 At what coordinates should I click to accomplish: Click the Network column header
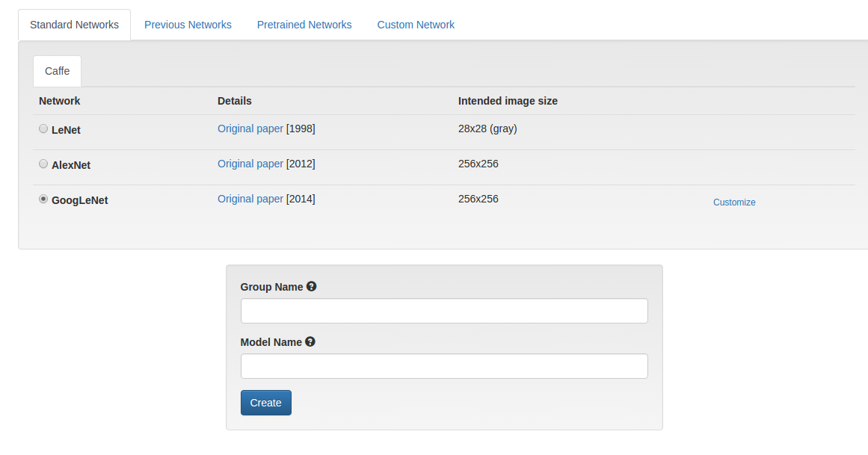pos(59,101)
